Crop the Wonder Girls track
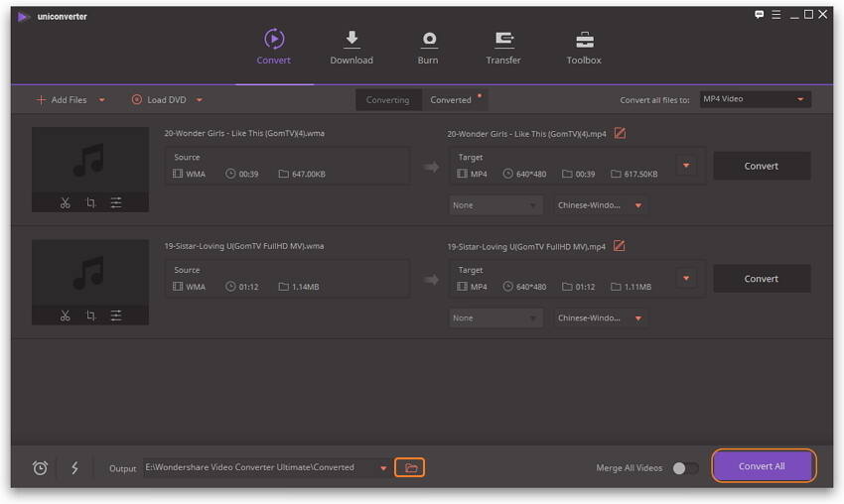This screenshot has width=844, height=504. tap(91, 202)
